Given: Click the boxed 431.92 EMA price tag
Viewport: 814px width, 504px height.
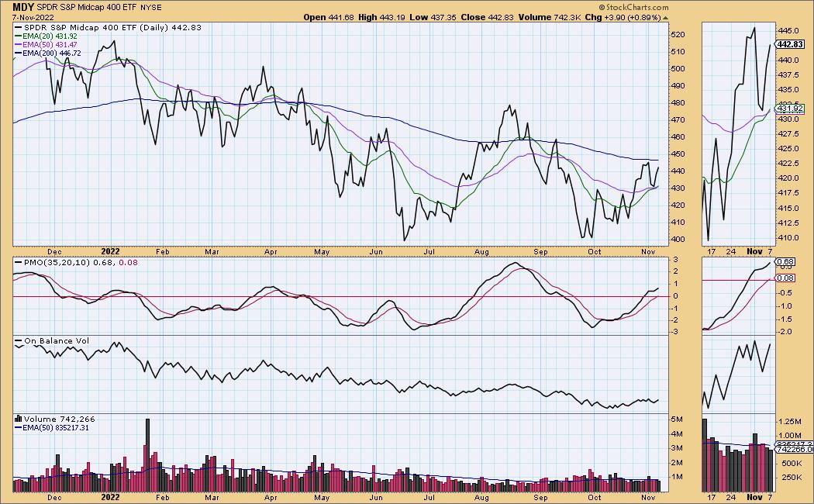Looking at the screenshot, I should 790,109.
